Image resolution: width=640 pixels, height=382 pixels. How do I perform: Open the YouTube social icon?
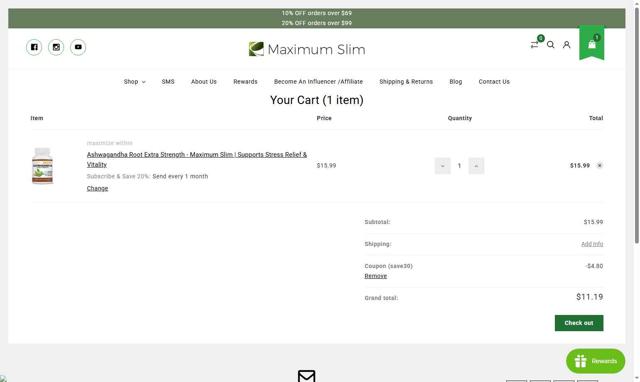point(78,47)
